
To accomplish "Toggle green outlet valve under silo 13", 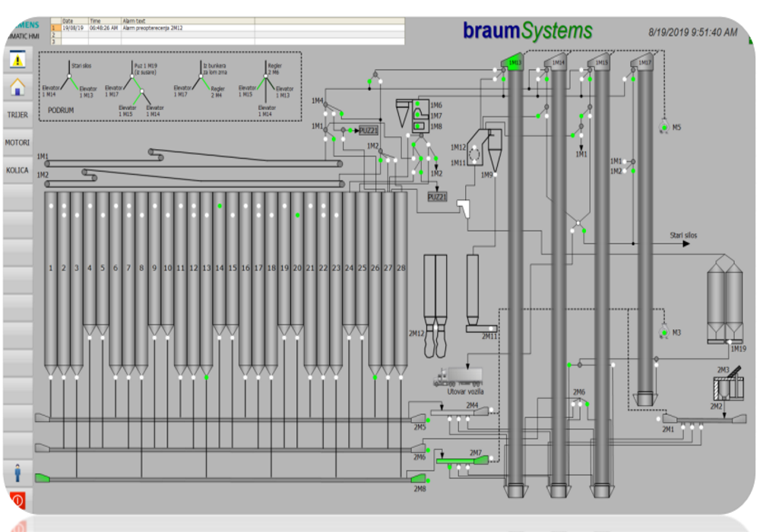I will click(206, 377).
